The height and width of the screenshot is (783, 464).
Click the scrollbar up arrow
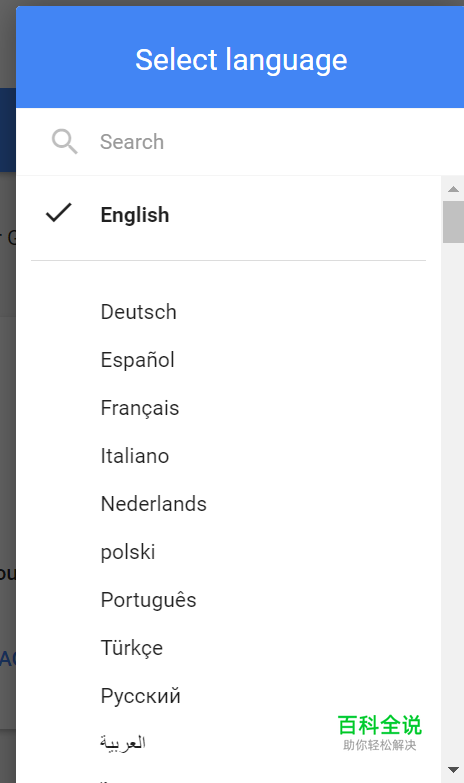click(x=454, y=189)
